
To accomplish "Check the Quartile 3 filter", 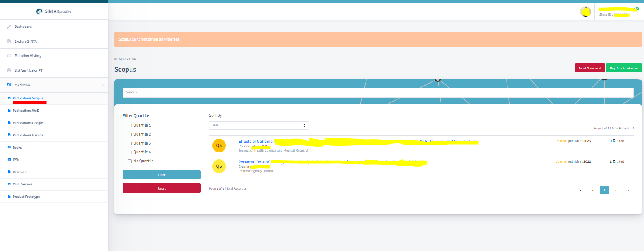I will 130,143.
